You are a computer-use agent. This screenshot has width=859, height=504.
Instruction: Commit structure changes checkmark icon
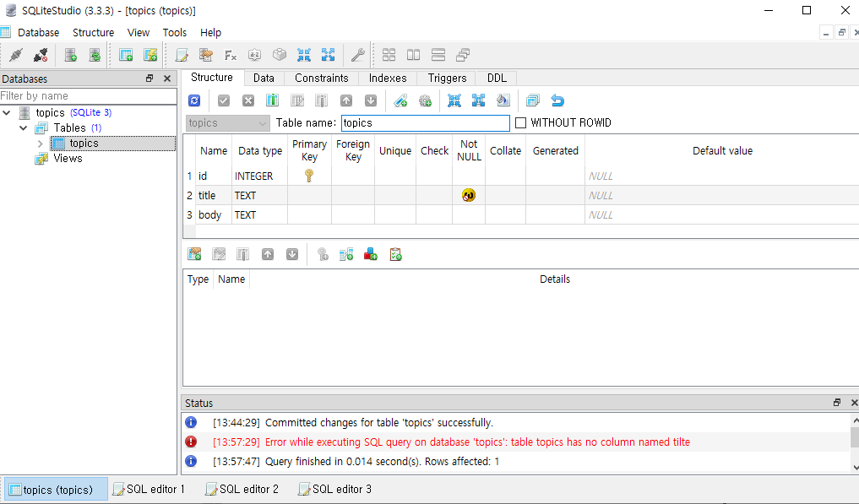coord(224,100)
